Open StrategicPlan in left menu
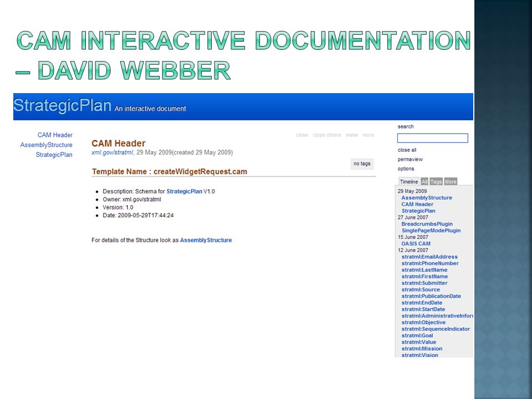This screenshot has width=532, height=399. [54, 155]
